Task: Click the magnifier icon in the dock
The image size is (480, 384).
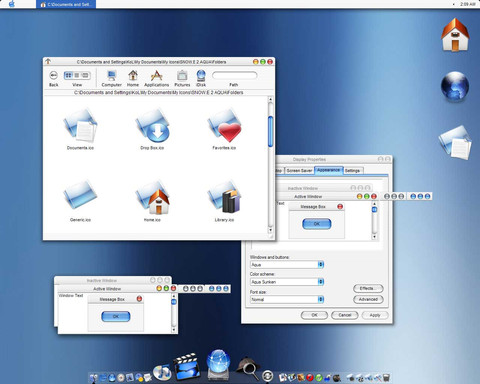Action: coord(248,368)
